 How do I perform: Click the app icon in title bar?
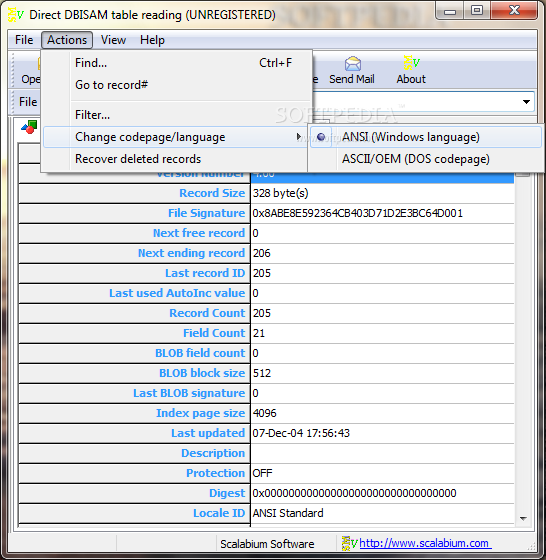pyautogui.click(x=15, y=14)
